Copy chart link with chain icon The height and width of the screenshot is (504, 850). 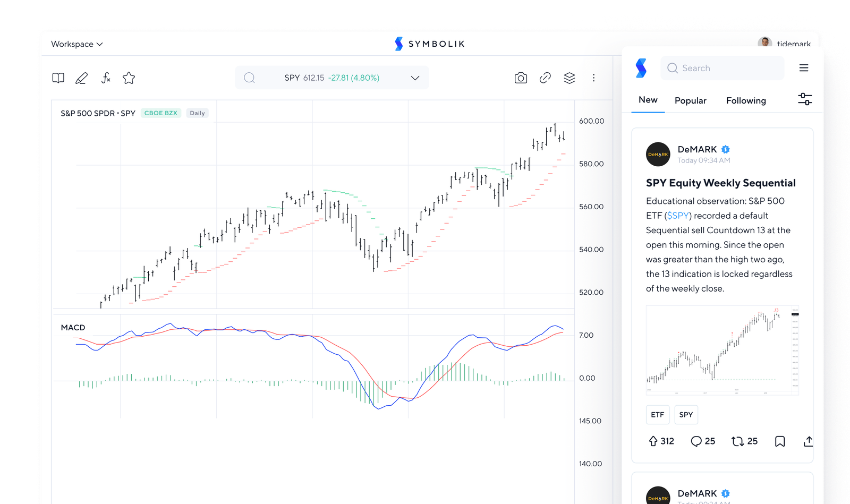(x=545, y=78)
